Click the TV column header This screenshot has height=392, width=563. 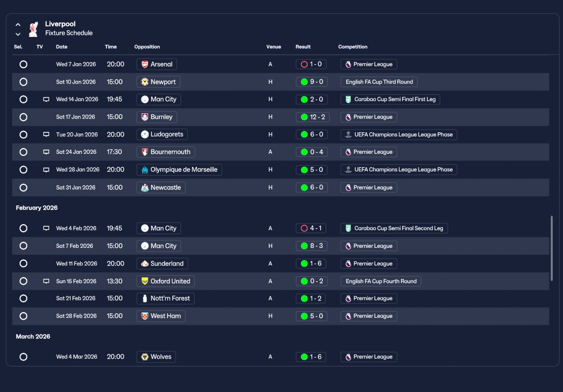tap(40, 47)
